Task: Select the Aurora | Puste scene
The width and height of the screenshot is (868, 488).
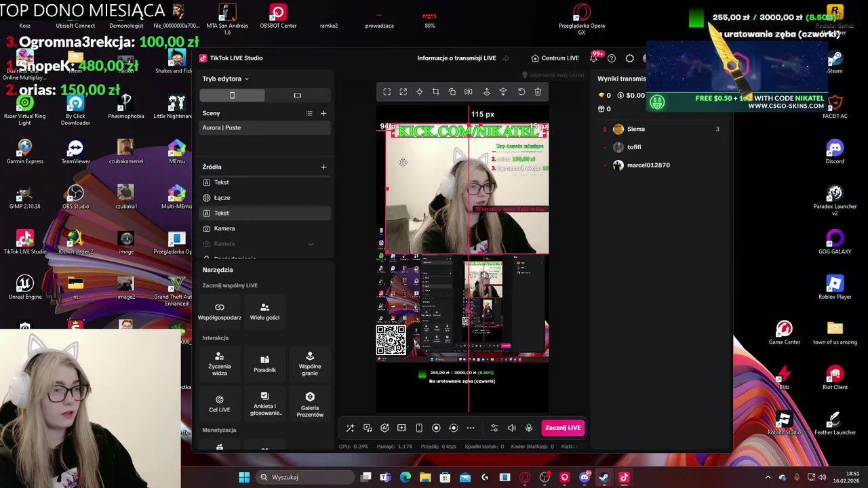Action: click(x=265, y=127)
